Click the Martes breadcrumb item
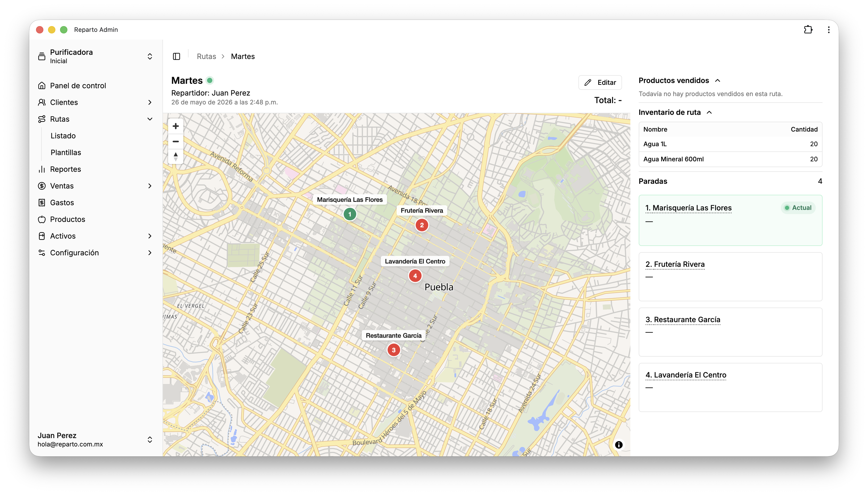Image resolution: width=868 pixels, height=495 pixels. 243,56
